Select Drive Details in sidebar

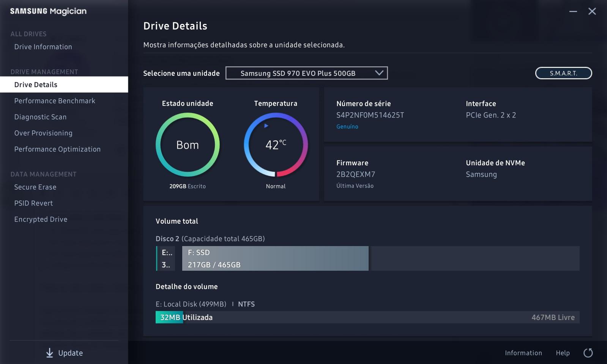pyautogui.click(x=64, y=85)
